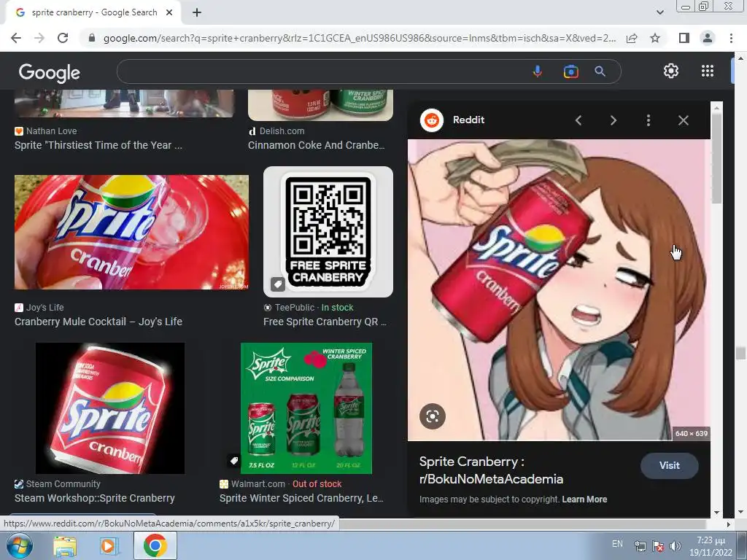Click the Reddit source name in preview
The height and width of the screenshot is (560, 747).
(468, 120)
